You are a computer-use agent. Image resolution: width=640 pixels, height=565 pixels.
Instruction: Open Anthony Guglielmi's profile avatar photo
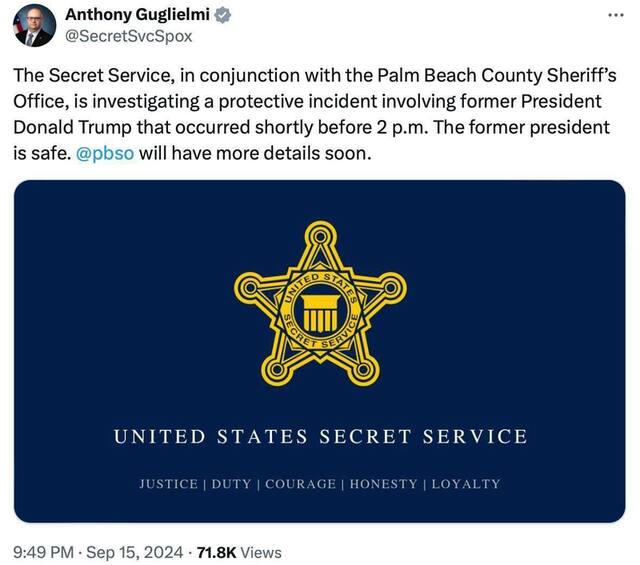[34, 26]
